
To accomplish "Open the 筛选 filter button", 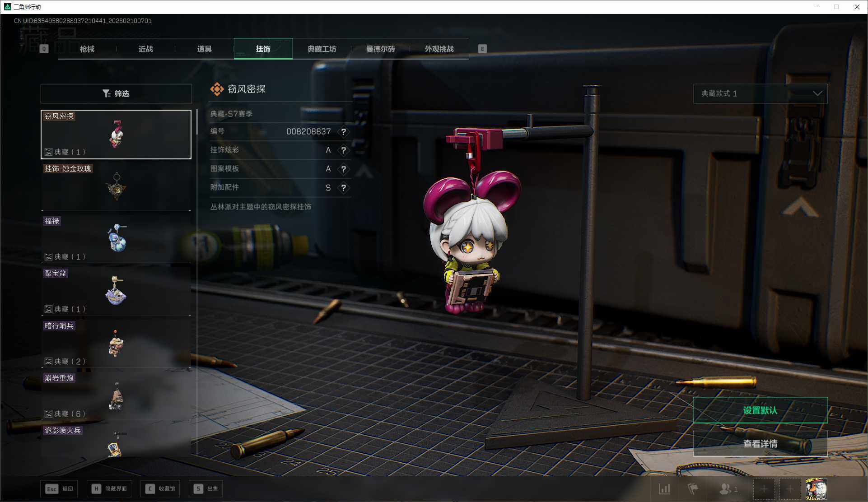I will [x=116, y=93].
